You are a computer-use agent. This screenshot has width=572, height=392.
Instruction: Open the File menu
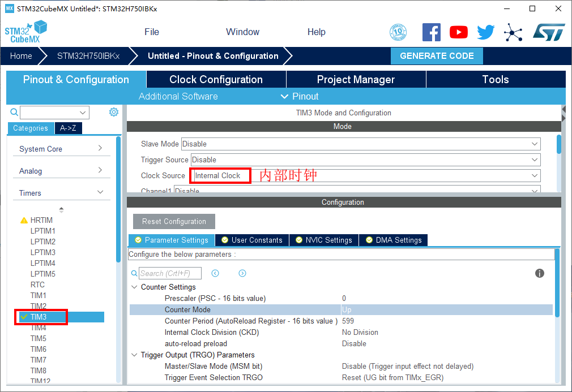[152, 32]
